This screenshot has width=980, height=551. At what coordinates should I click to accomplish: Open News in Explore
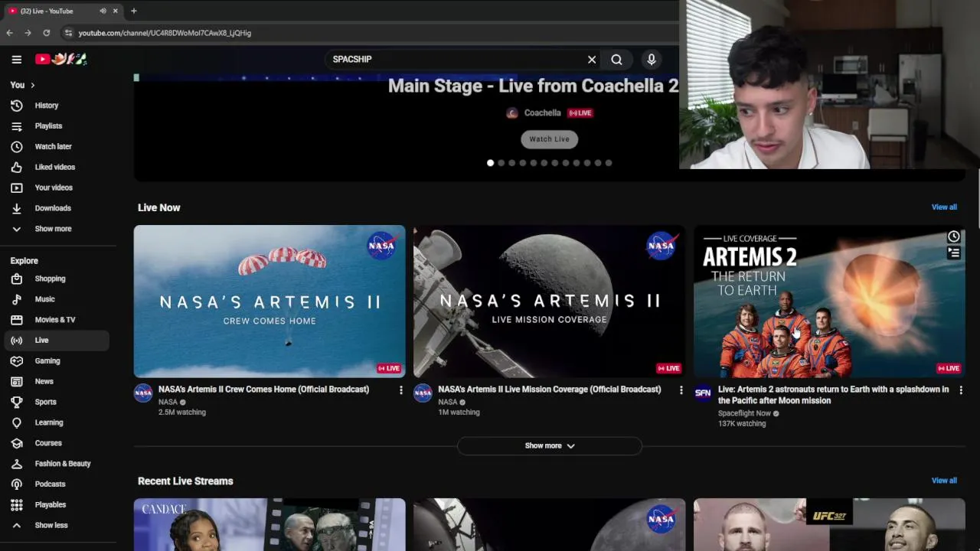[x=56, y=382]
